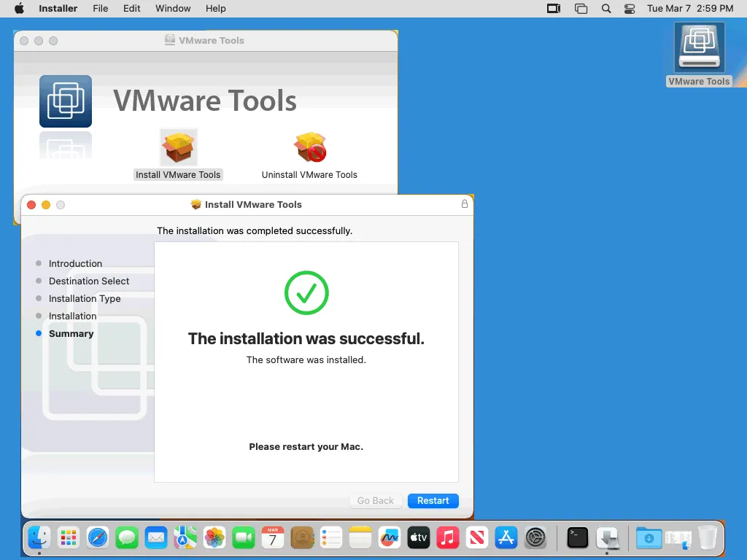Screen dimensions: 747x560
Task: Click the Install VMware Tools package icon
Action: point(179,148)
